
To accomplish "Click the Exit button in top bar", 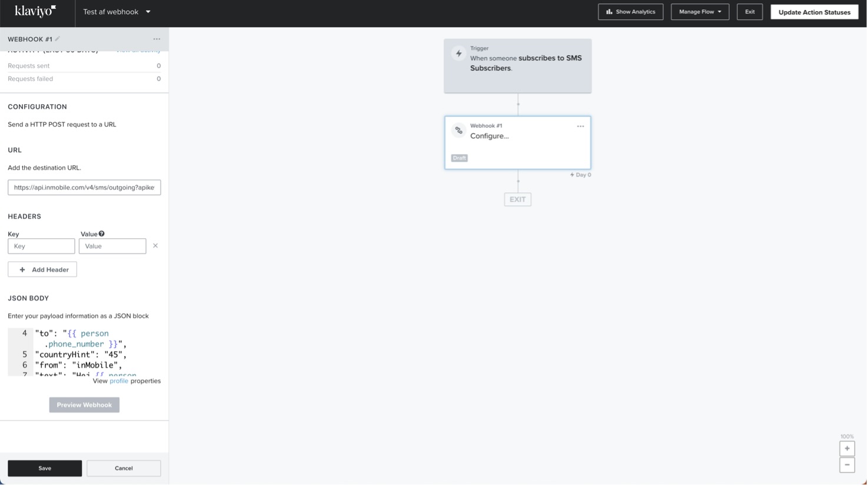I will tap(750, 12).
